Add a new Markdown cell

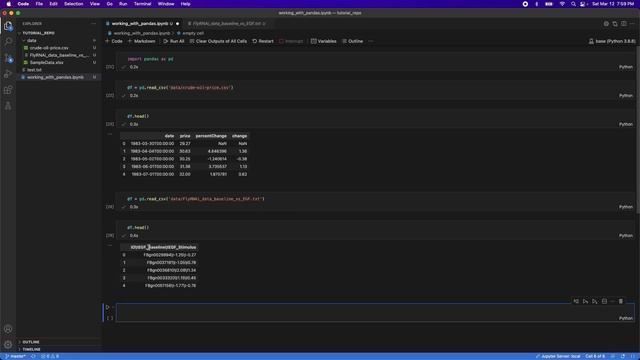pyautogui.click(x=142, y=41)
